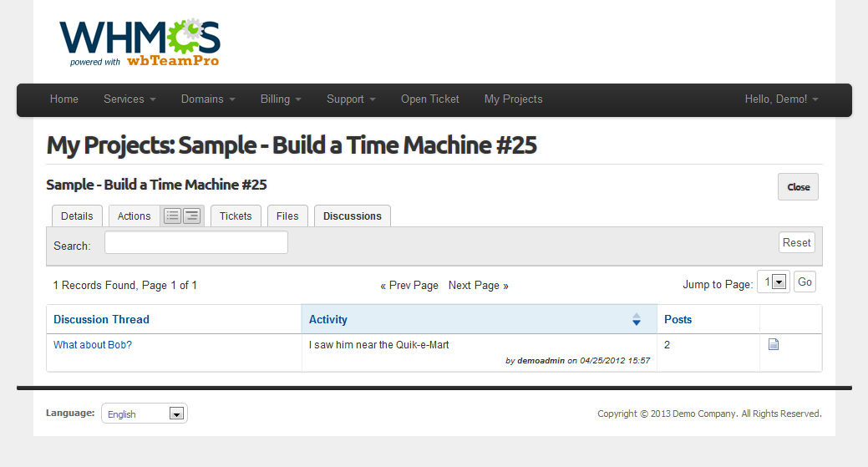This screenshot has width=868, height=467.
Task: Open the Files tab
Action: pos(287,216)
